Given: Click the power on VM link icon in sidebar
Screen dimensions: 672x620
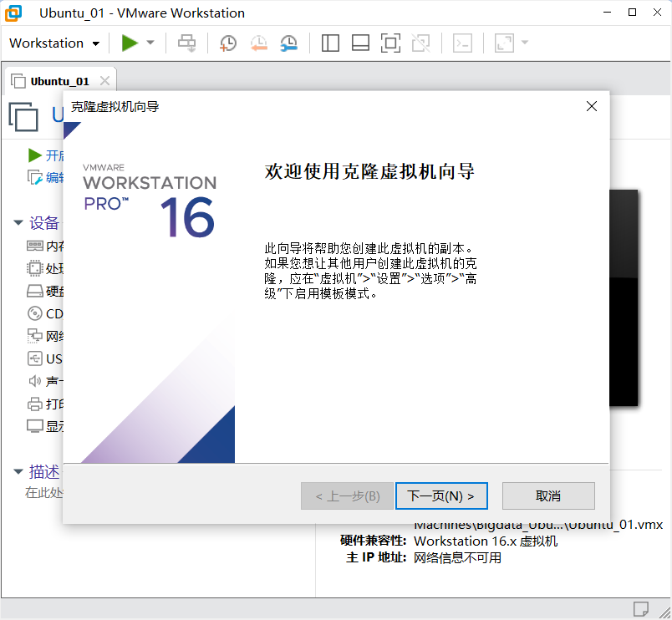Looking at the screenshot, I should [35, 155].
